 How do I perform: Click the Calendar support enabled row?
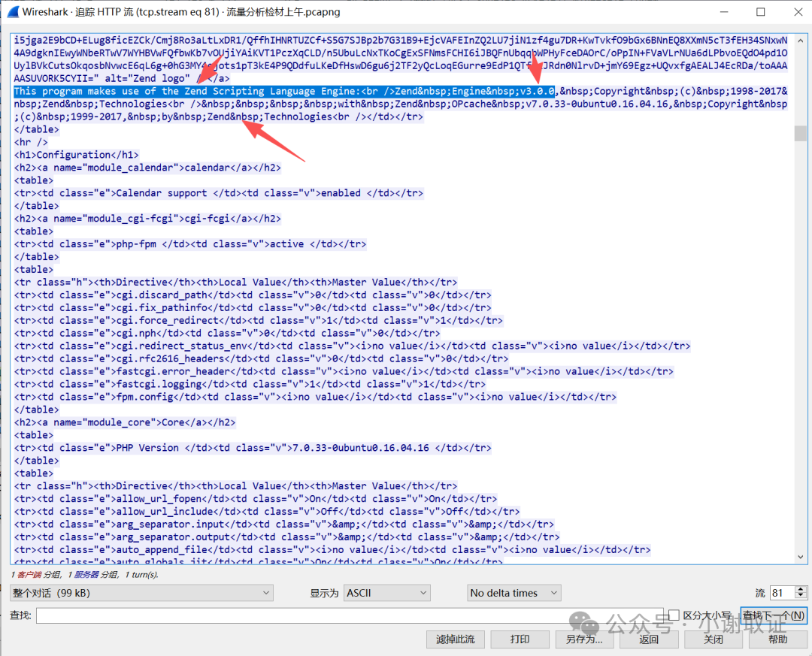[219, 193]
